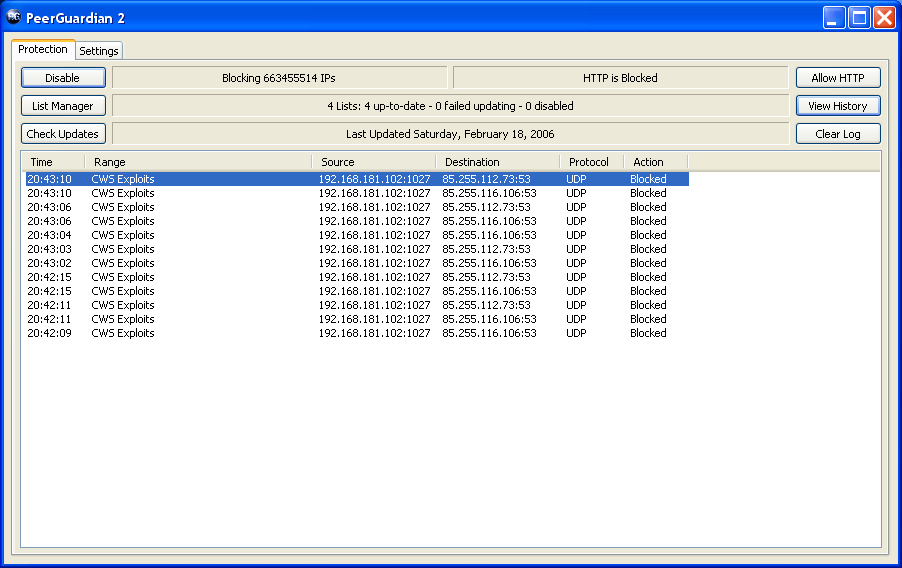Select 85.255.116.106:53 destination in 20:42:15 row
Screen dimensions: 902x568
[x=490, y=291]
